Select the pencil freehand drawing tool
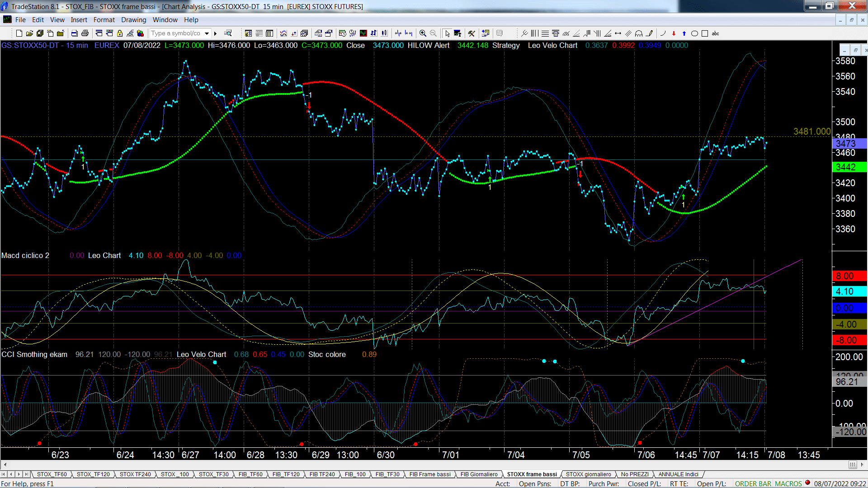This screenshot has width=868, height=488. pyautogui.click(x=649, y=33)
